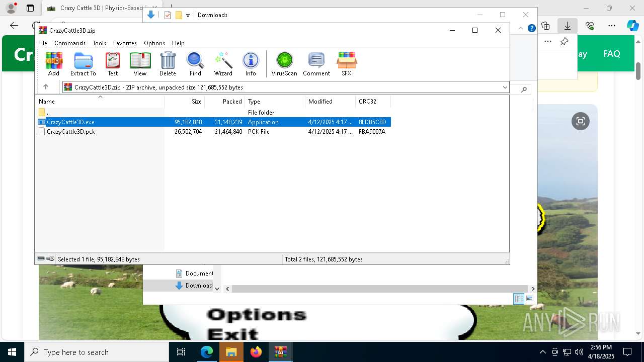This screenshot has height=362, width=644.
Task: Click the 31,148,239 packed size cell
Action: click(228, 122)
